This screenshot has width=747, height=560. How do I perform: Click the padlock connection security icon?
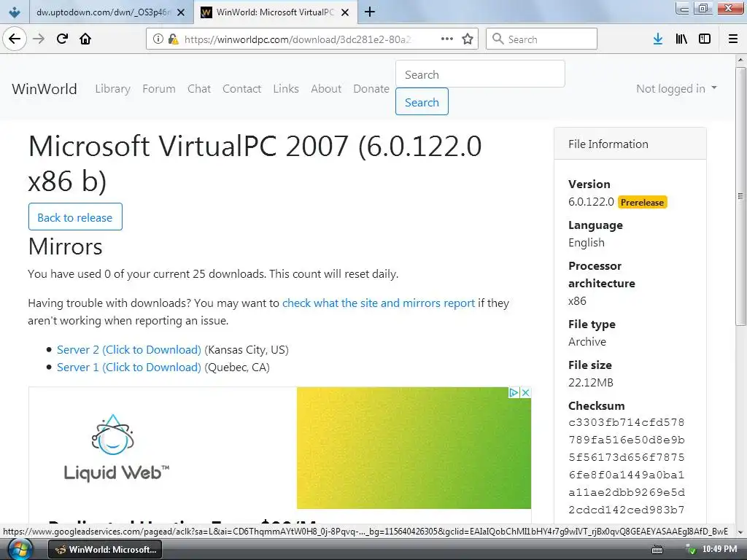pos(173,39)
